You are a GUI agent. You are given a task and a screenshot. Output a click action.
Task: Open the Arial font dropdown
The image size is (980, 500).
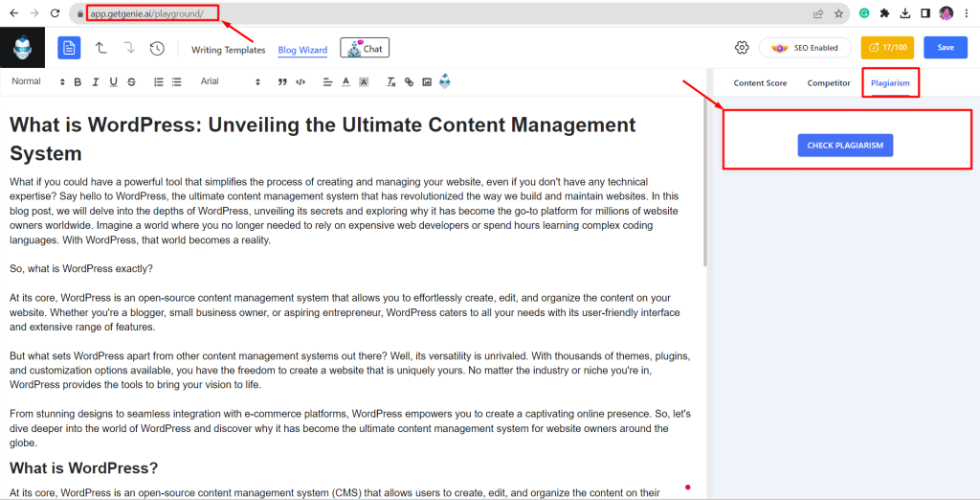[x=230, y=81]
